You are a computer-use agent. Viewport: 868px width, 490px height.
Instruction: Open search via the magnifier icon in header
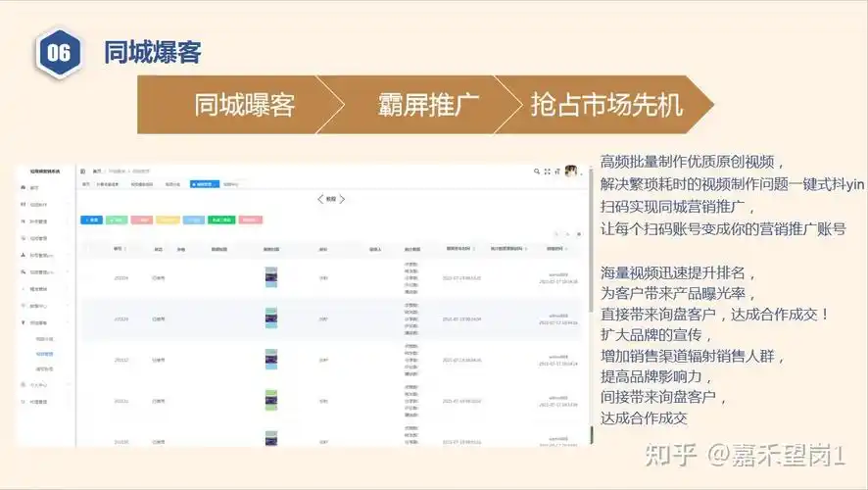537,171
